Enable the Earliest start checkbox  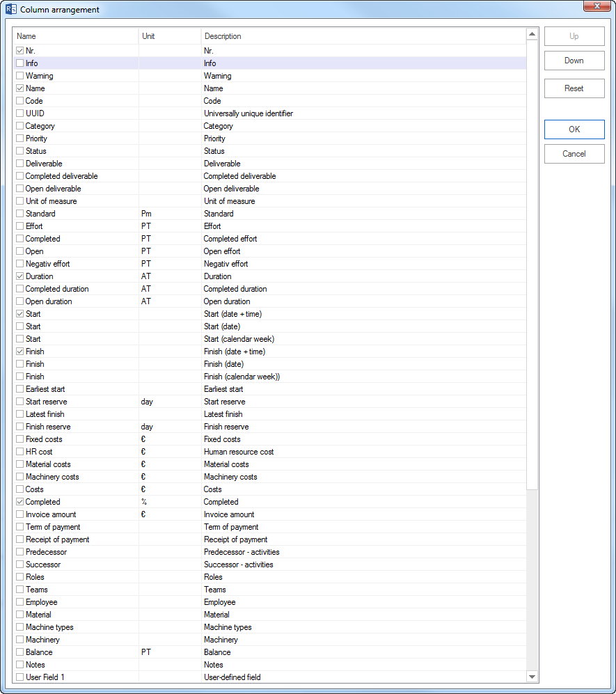(x=20, y=390)
